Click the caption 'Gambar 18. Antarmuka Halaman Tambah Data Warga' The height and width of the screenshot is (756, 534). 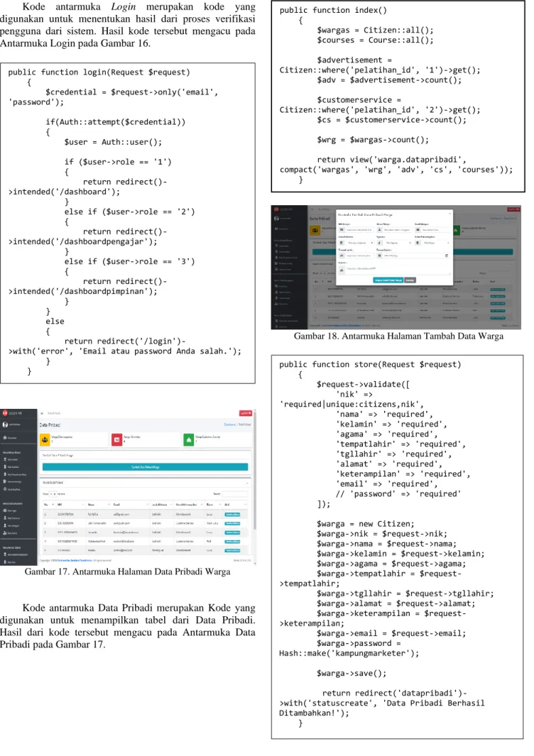click(398, 336)
